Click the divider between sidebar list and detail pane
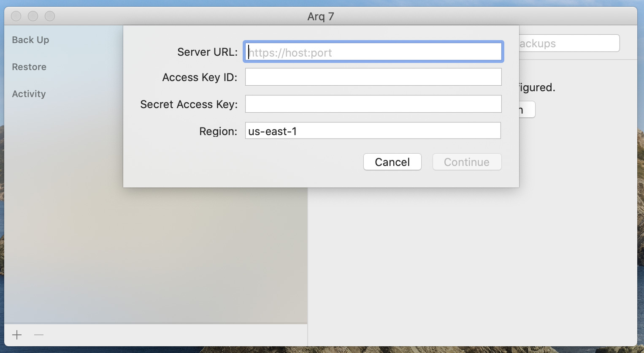644x353 pixels. pyautogui.click(x=308, y=266)
